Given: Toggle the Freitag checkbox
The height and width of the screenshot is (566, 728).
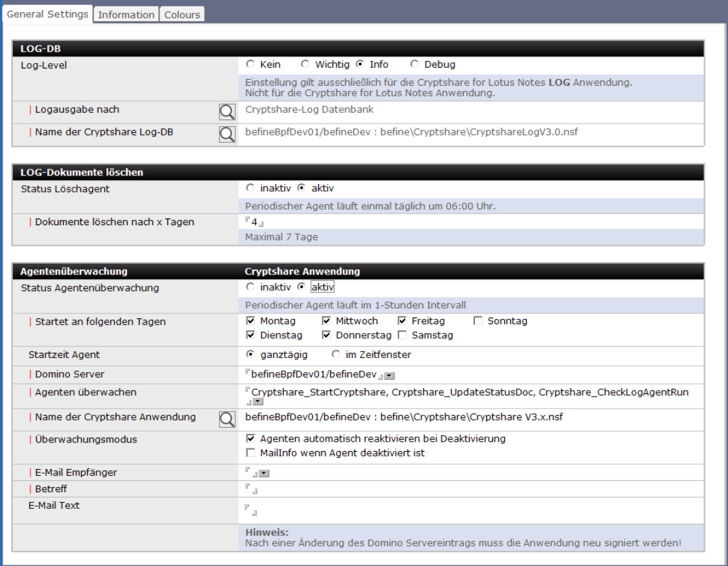Looking at the screenshot, I should point(402,320).
